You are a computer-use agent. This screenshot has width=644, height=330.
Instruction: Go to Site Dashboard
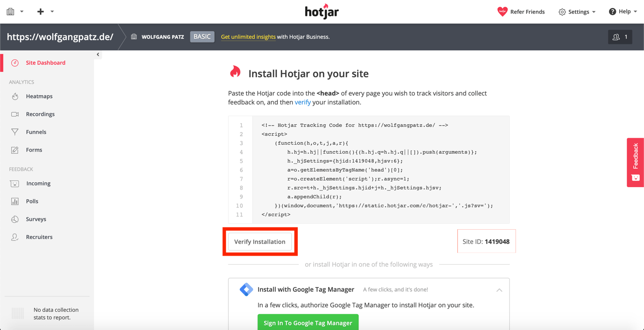coord(46,63)
